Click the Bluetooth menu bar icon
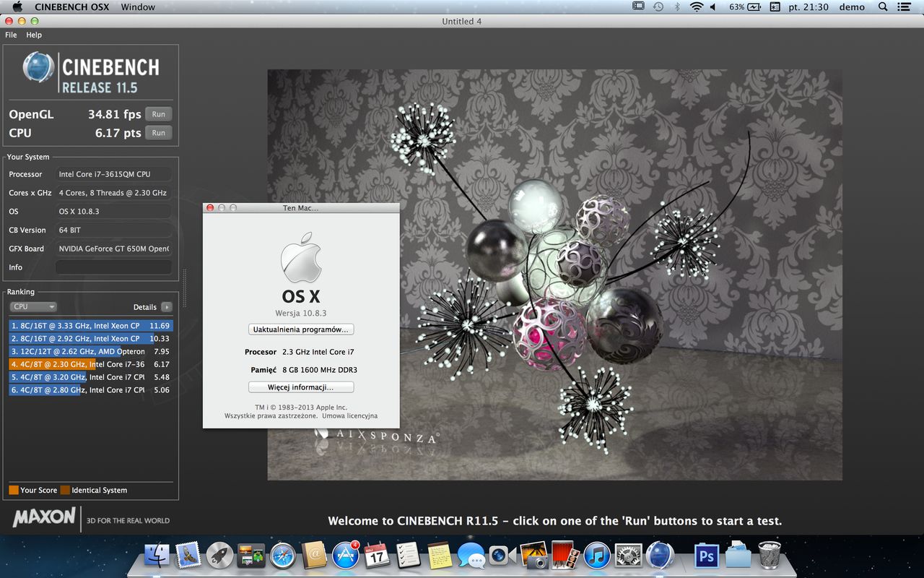Image resolution: width=924 pixels, height=578 pixels. click(x=677, y=7)
